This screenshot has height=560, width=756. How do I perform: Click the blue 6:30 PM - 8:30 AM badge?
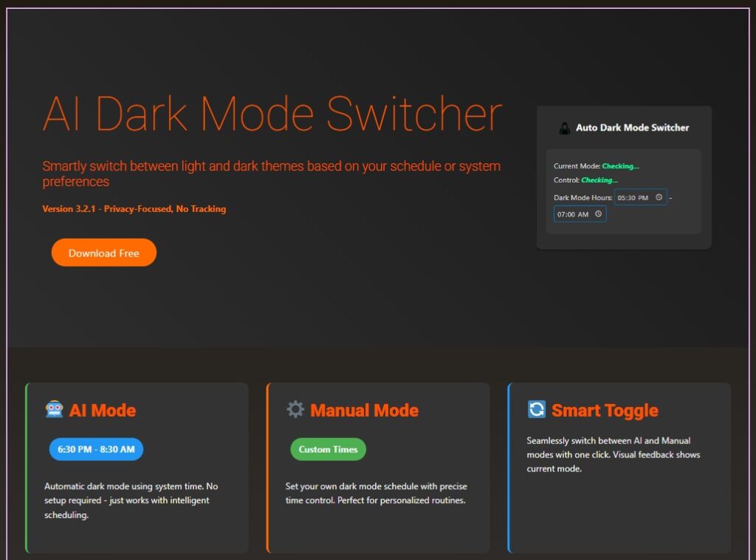pyautogui.click(x=96, y=449)
